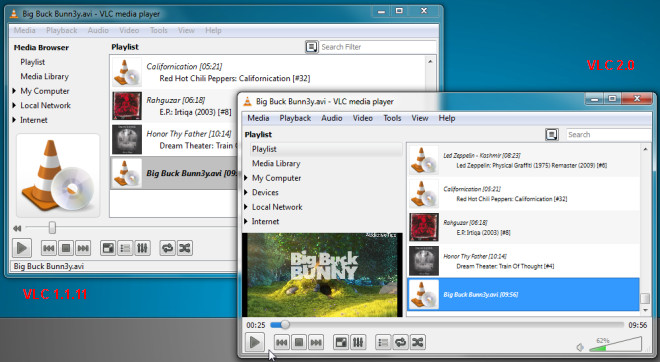
Task: Open Audio menu in VLC 2.0 window
Action: [332, 118]
